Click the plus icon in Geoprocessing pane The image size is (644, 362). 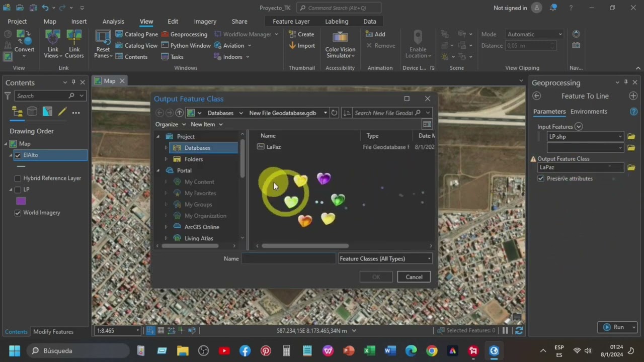click(633, 96)
